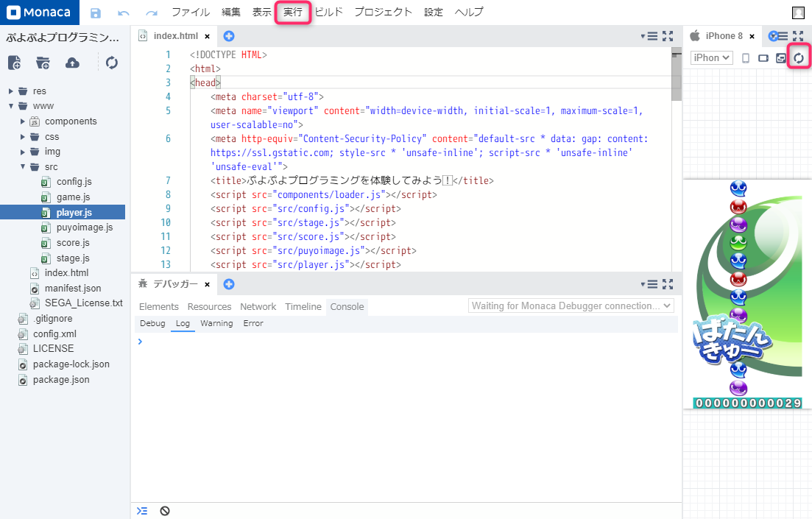Open game.js in the file tree
Screen dimensions: 812x519
click(73, 197)
